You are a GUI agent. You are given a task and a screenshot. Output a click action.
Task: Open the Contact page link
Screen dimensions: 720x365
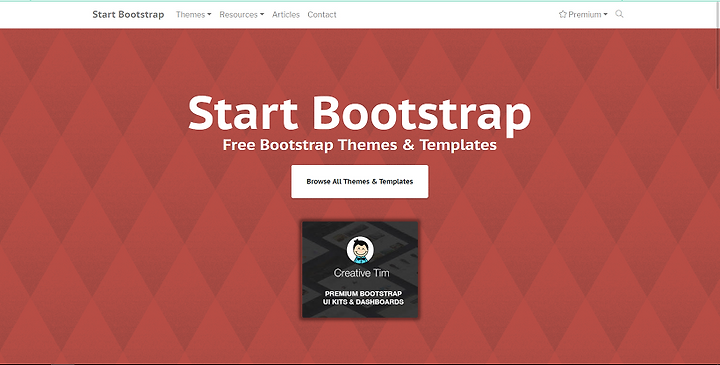coord(322,15)
